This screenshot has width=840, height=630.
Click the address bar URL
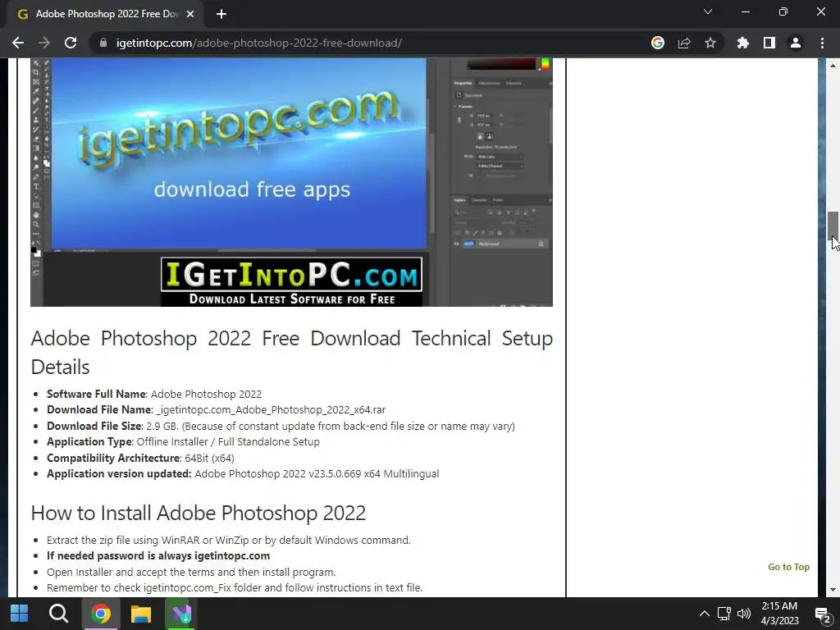[258, 43]
